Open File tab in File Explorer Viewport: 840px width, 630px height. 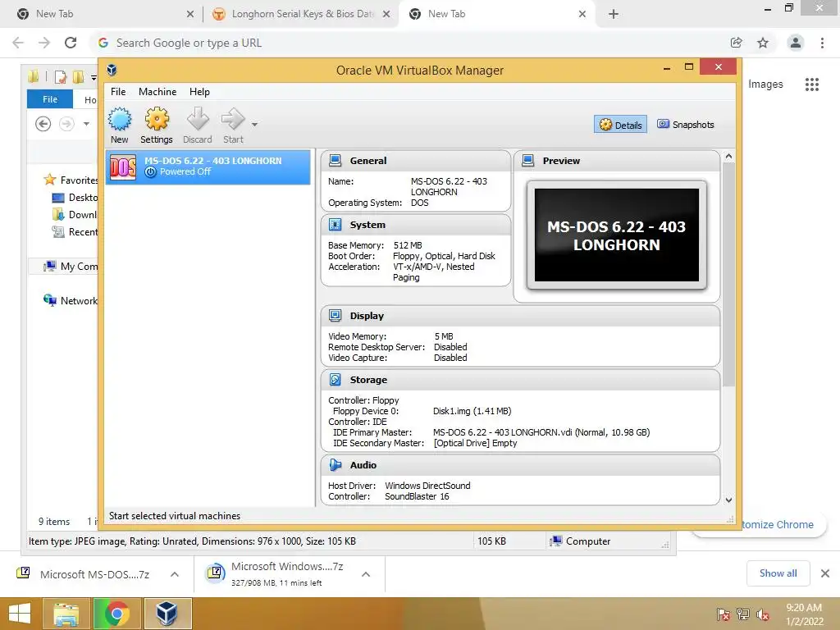pyautogui.click(x=50, y=99)
